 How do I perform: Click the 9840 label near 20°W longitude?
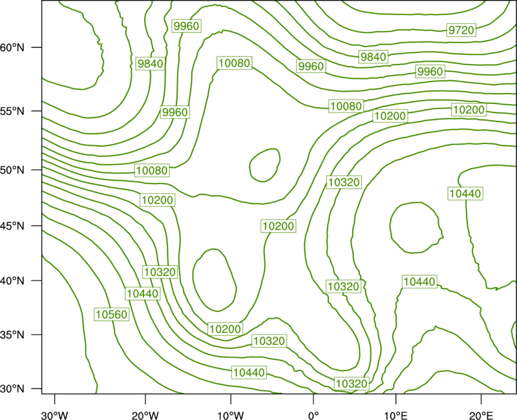click(x=151, y=63)
